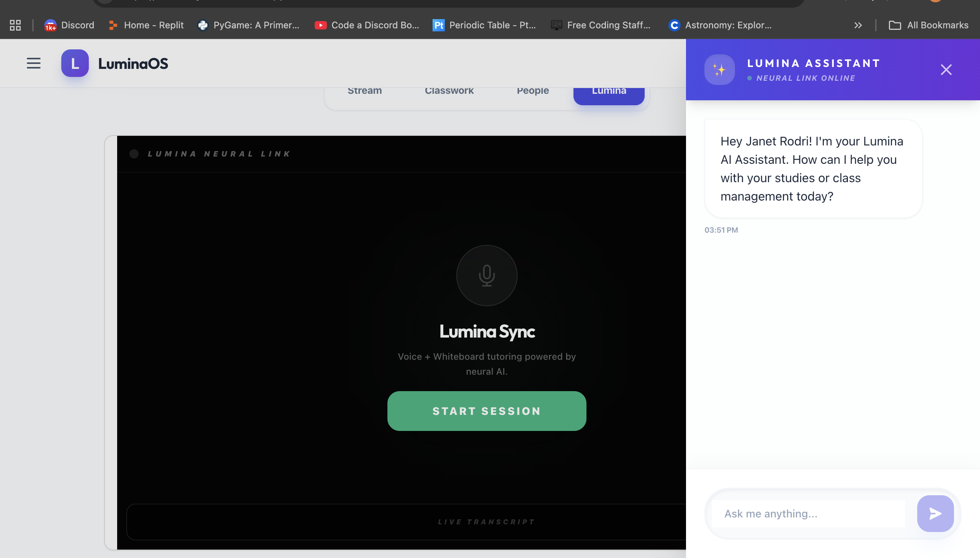The image size is (980, 558).
Task: Open the Periodic Table bookmark
Action: [x=484, y=25]
